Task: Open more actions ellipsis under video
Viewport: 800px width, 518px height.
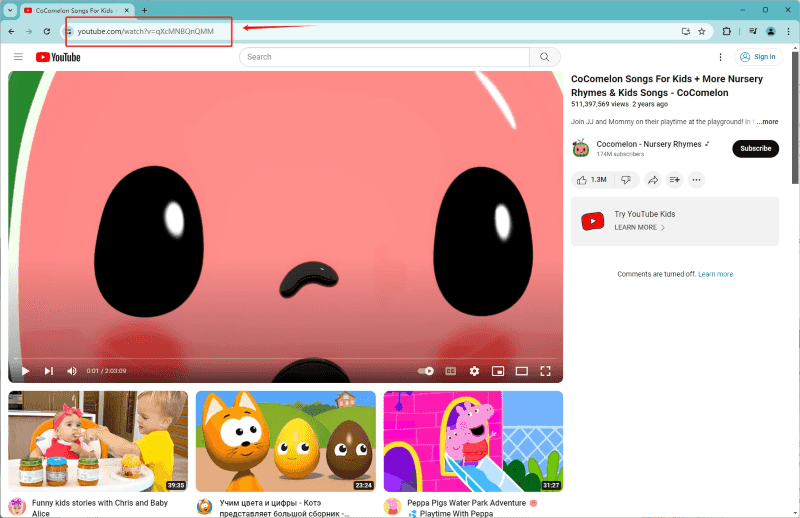Action: click(x=696, y=180)
